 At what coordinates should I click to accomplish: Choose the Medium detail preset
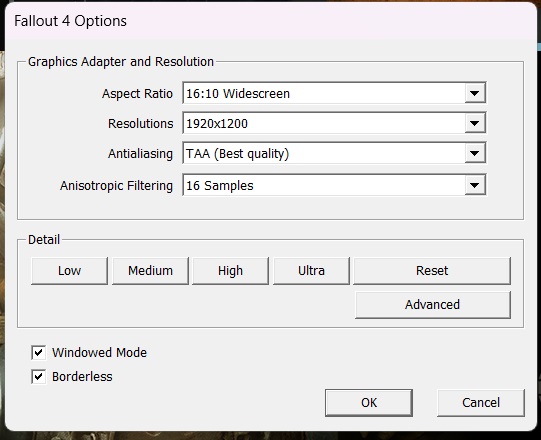[x=150, y=271]
